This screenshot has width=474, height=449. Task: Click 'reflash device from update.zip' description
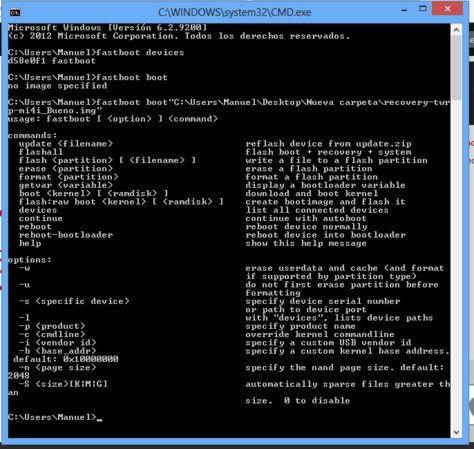click(x=328, y=144)
